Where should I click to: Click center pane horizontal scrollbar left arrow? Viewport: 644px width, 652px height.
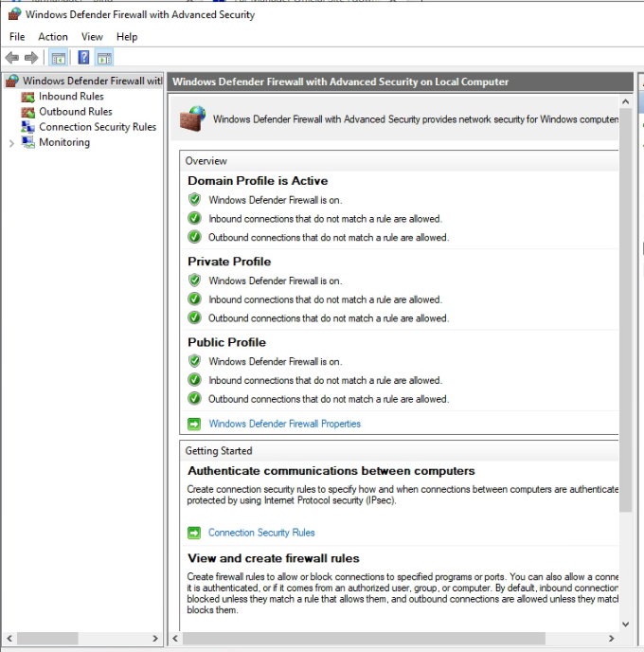(x=175, y=639)
